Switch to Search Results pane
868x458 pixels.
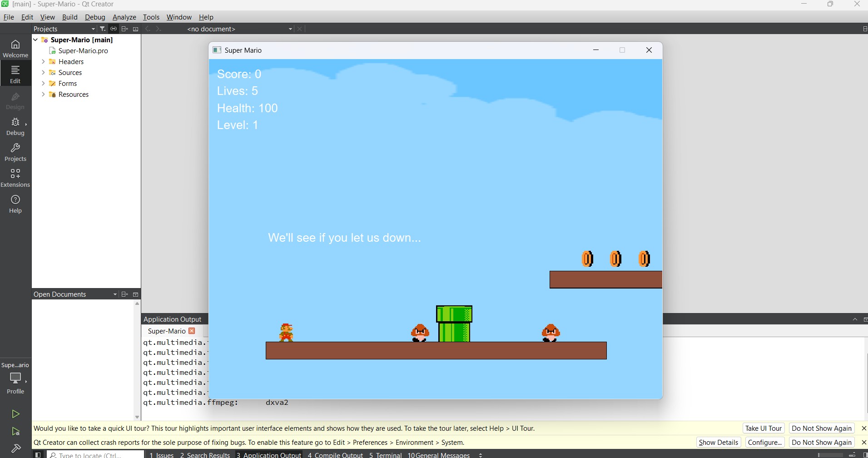205,455
